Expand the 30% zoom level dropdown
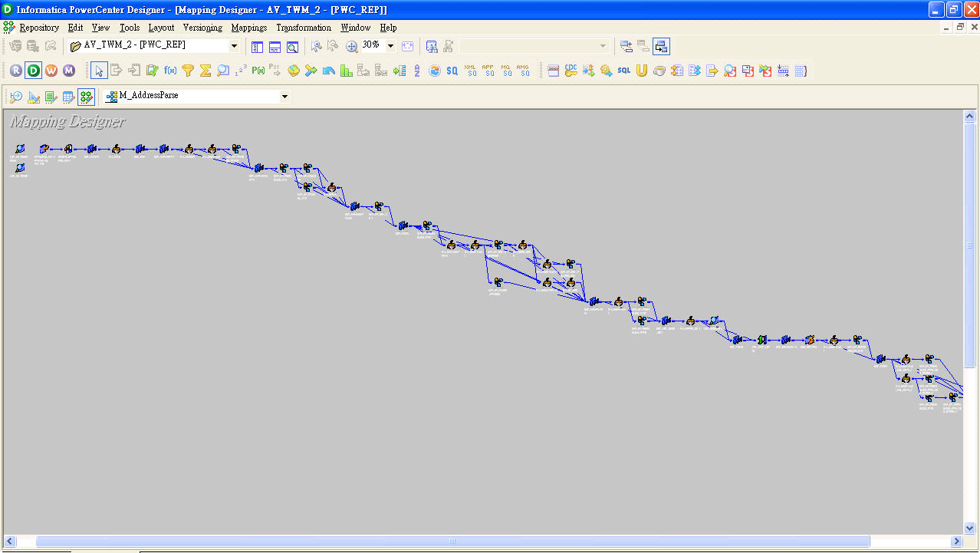Viewport: 980px width, 553px height. (x=390, y=46)
